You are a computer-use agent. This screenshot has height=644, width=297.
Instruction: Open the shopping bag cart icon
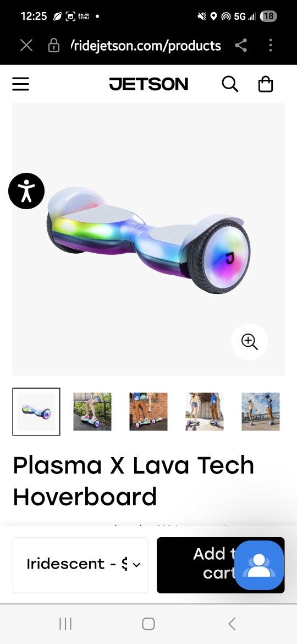point(266,84)
